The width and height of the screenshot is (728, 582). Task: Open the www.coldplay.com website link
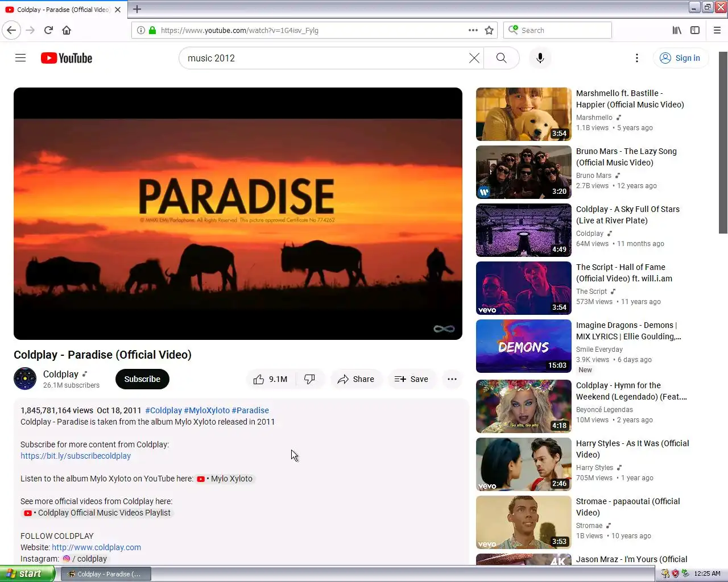click(x=96, y=547)
